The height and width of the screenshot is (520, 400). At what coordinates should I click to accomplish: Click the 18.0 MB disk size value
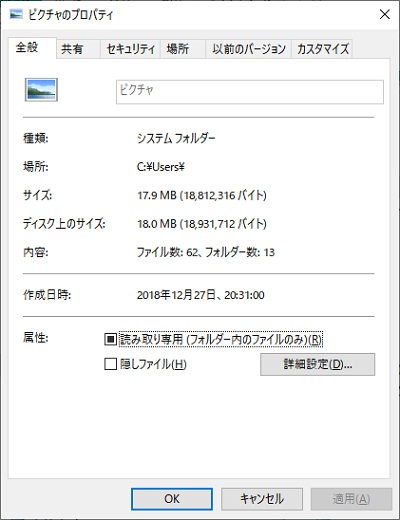pos(202,224)
